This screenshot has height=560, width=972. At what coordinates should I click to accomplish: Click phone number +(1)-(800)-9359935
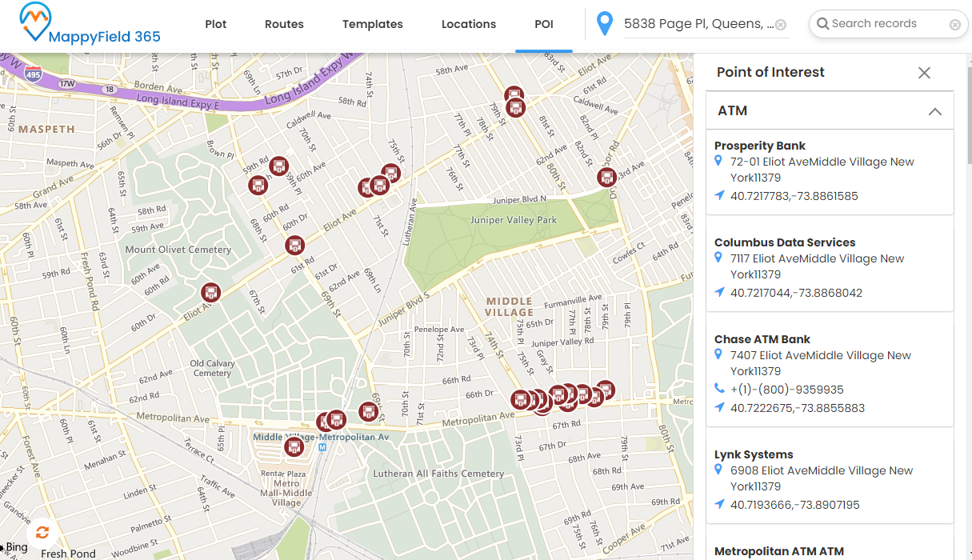(787, 390)
